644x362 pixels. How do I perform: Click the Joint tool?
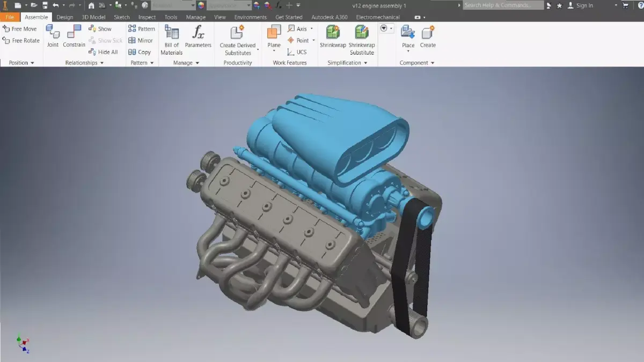pos(53,36)
